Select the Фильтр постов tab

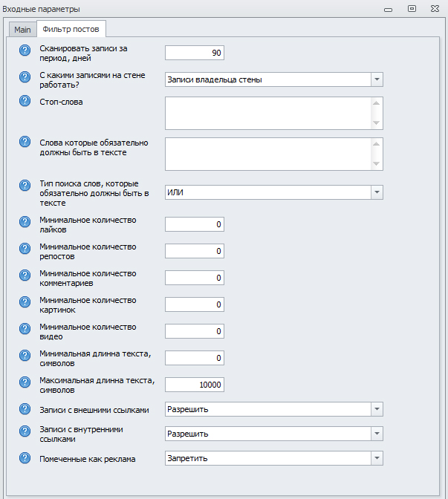pos(71,29)
